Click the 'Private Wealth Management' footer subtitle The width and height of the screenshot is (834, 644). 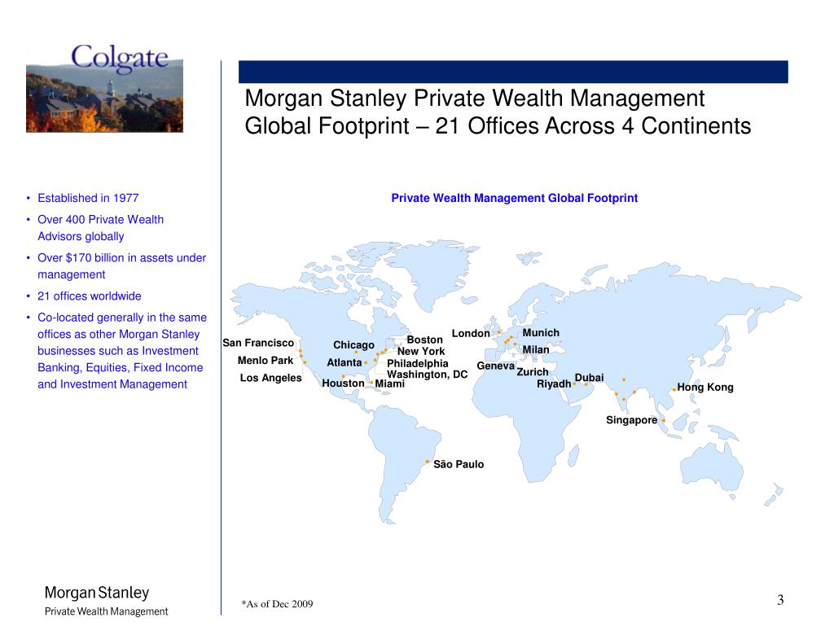click(x=107, y=611)
